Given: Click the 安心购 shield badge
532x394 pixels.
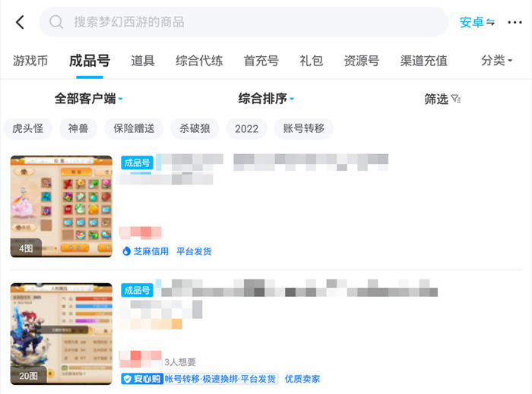Looking at the screenshot, I should click(142, 379).
